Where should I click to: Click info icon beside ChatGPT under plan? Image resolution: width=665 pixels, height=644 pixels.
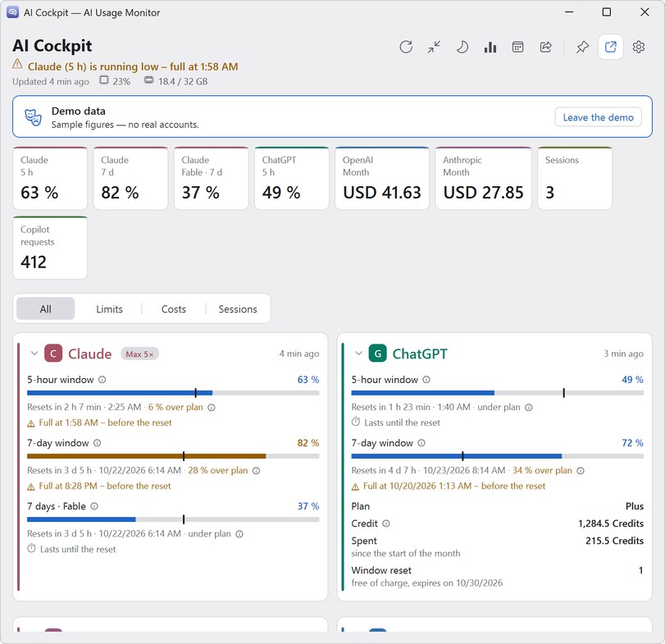click(528, 407)
